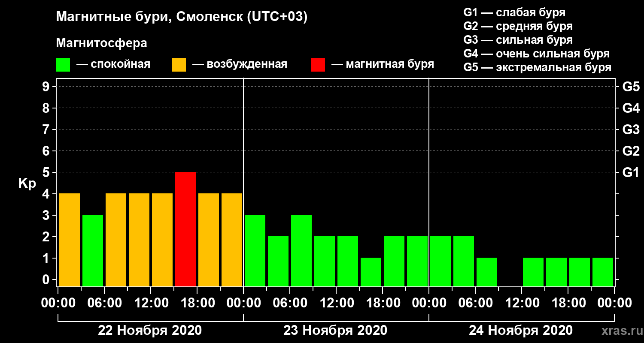Click the '24 Ноября 2020' date label
The image size is (644, 343).
[521, 331]
